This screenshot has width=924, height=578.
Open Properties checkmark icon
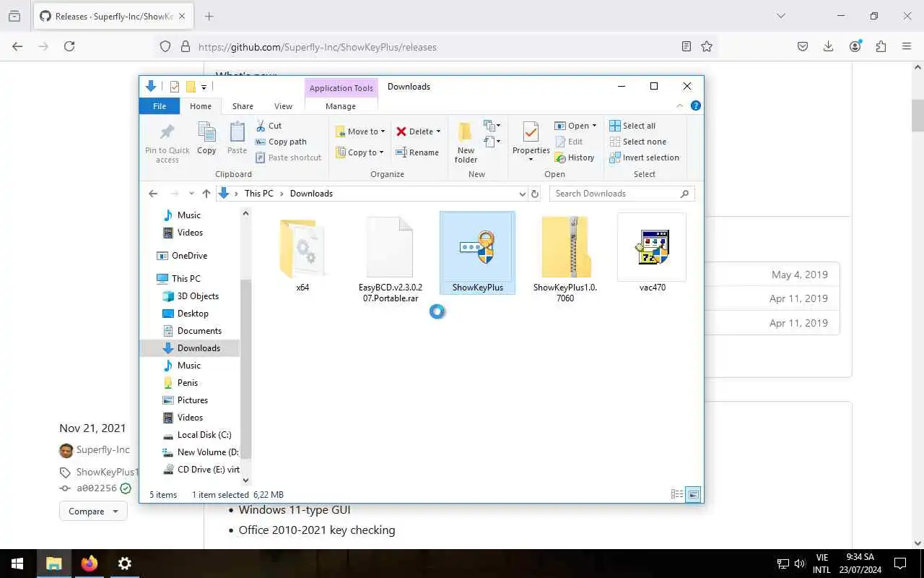[x=531, y=132]
